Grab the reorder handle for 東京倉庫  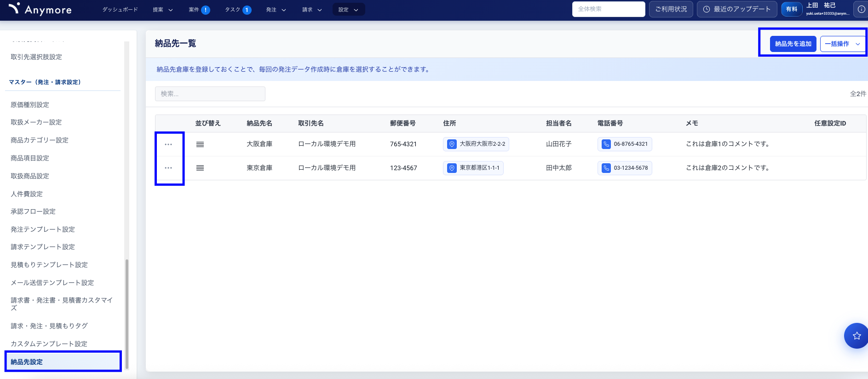pyautogui.click(x=200, y=168)
